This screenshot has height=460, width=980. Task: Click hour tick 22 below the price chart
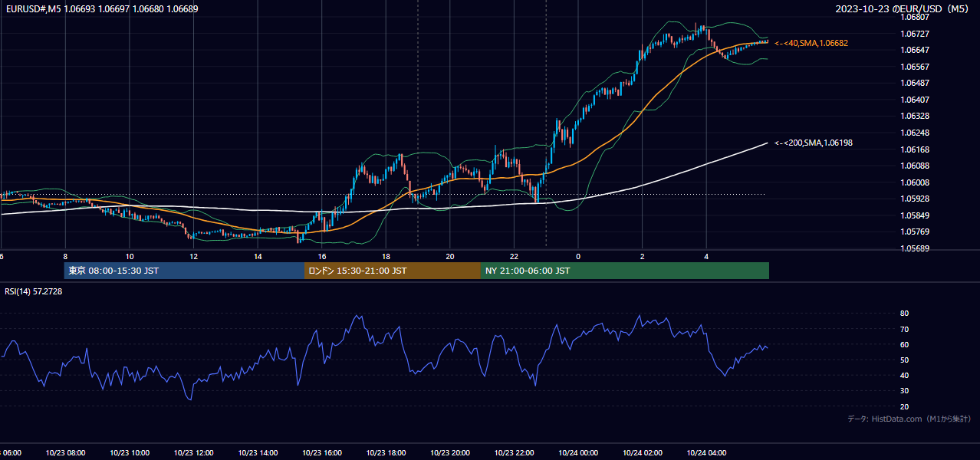(x=514, y=256)
